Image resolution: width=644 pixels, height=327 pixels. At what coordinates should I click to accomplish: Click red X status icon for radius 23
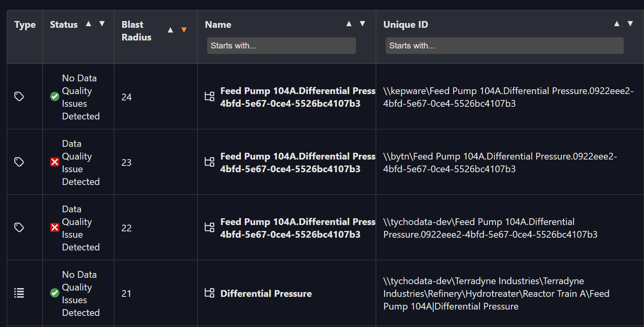click(x=55, y=162)
